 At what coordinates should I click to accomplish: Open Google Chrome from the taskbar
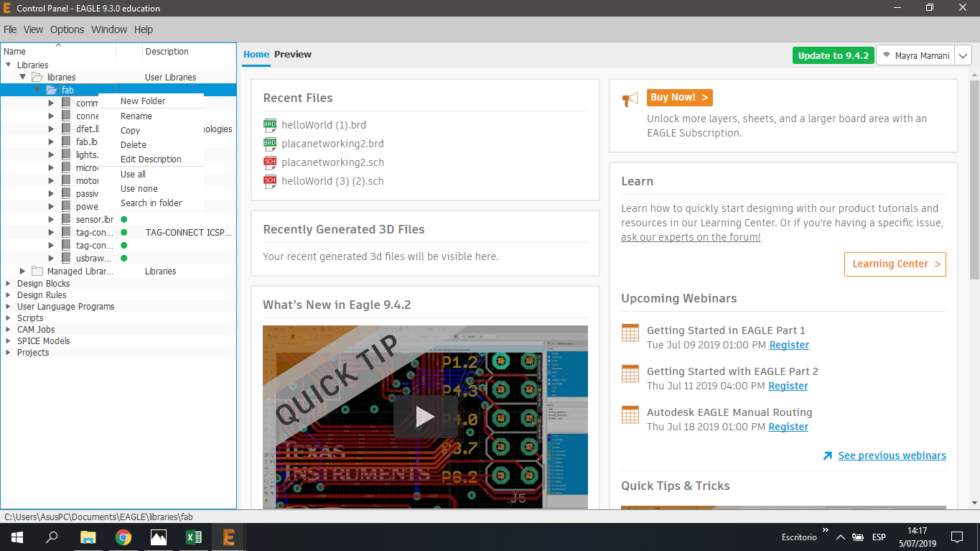click(123, 537)
